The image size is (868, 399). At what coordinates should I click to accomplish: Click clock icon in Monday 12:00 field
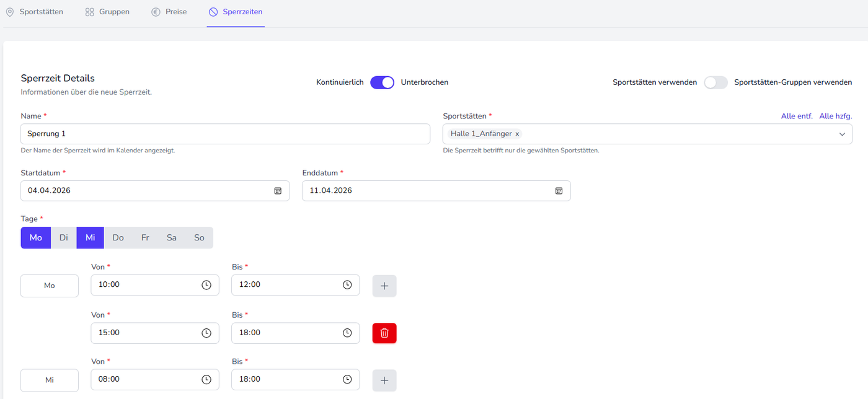(347, 285)
